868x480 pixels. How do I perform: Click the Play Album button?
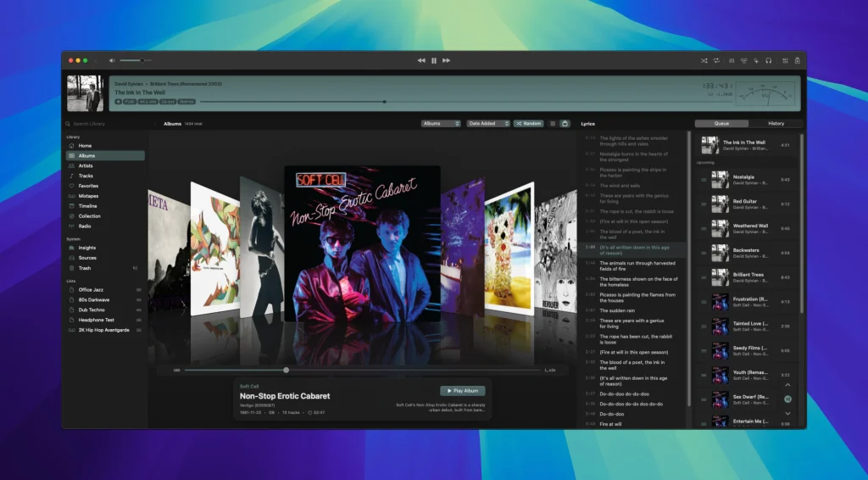coord(463,391)
